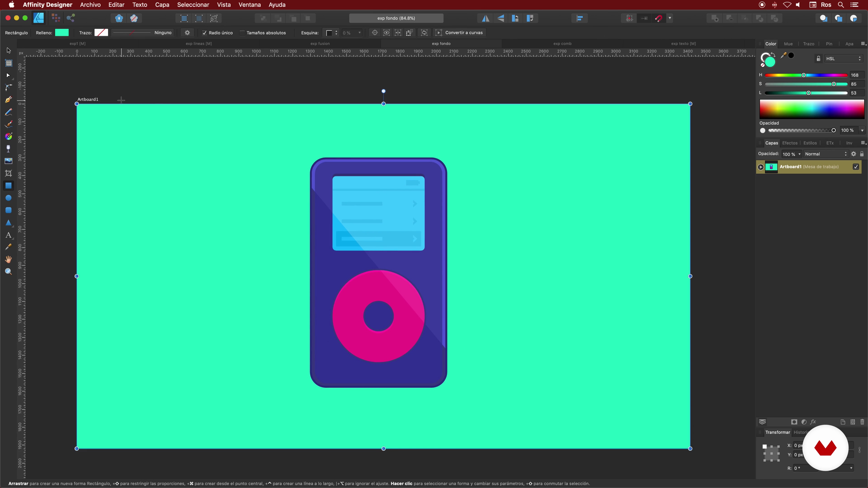Select the Ellipse tool
868x488 pixels.
(8, 198)
